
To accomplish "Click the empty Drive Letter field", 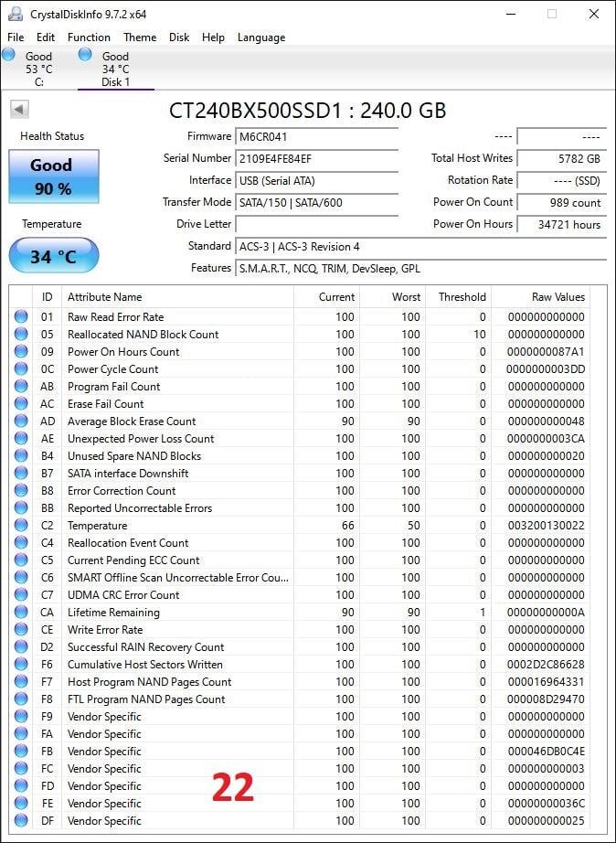I will pos(316,224).
